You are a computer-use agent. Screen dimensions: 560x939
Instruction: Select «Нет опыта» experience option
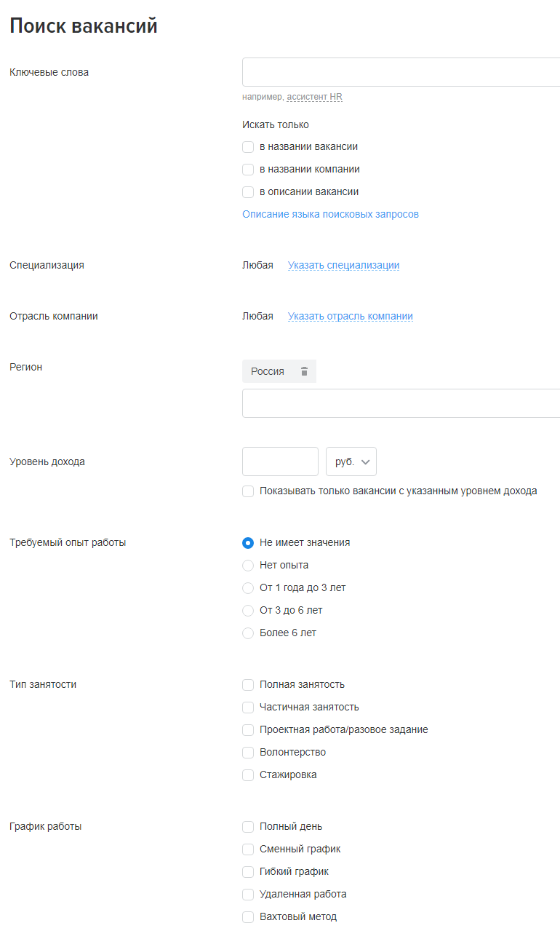247,565
